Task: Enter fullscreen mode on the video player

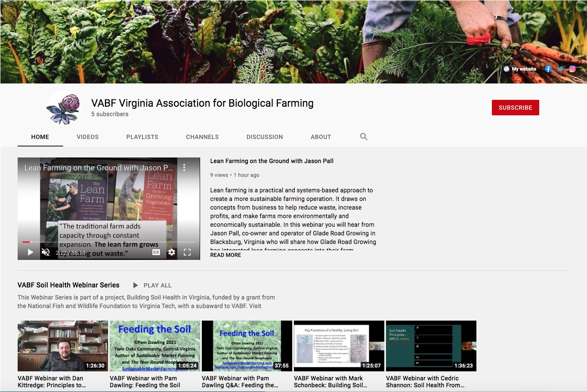Action: coord(187,252)
